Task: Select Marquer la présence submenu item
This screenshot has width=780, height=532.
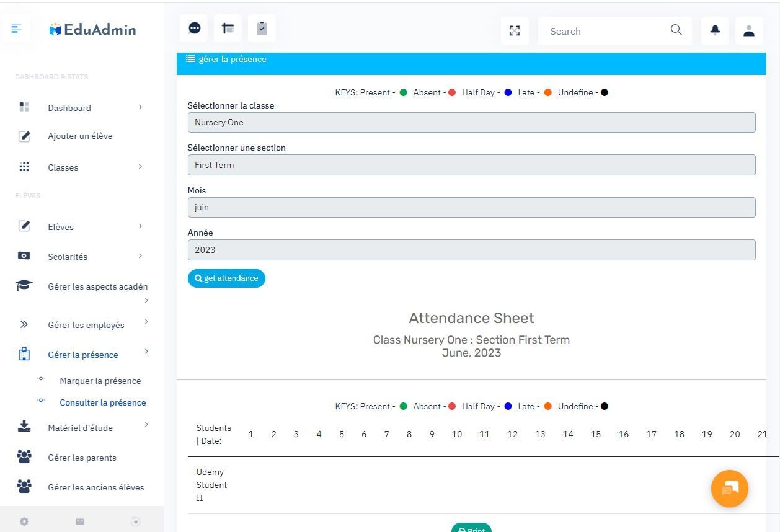Action: pos(100,381)
